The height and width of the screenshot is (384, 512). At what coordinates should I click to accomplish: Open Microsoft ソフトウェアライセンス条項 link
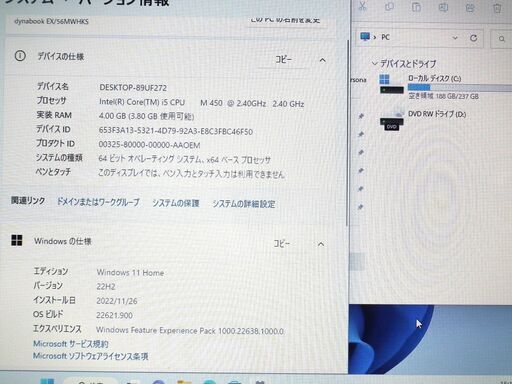point(90,356)
